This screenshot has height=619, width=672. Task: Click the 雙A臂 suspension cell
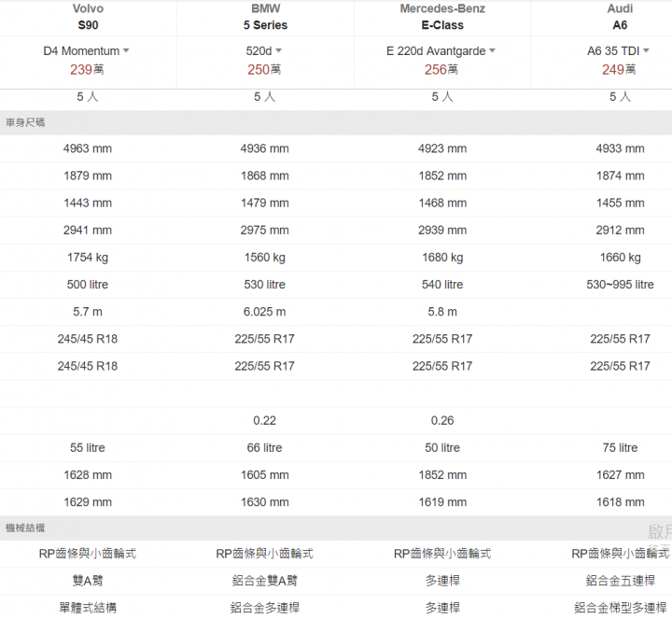(x=88, y=581)
